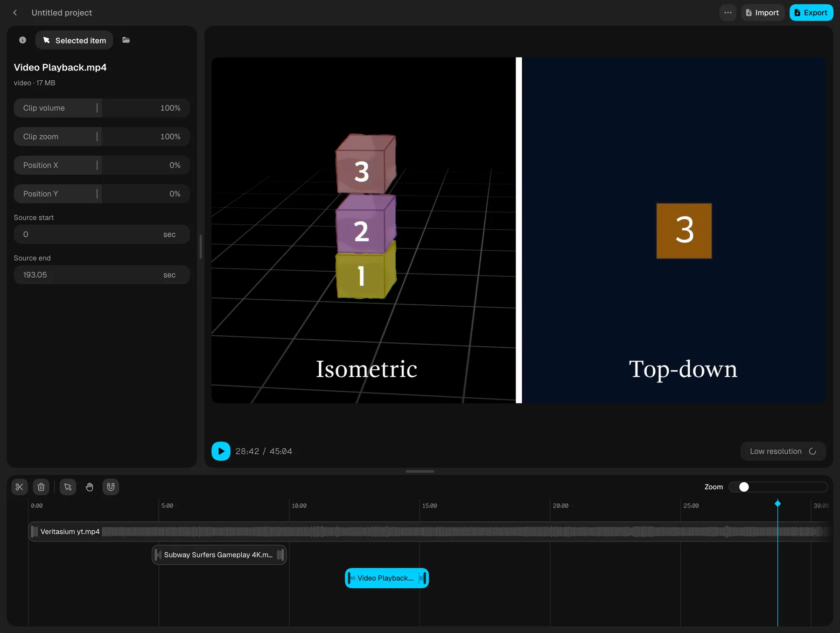Select the pointer selection tool
840x633 pixels.
coord(68,487)
